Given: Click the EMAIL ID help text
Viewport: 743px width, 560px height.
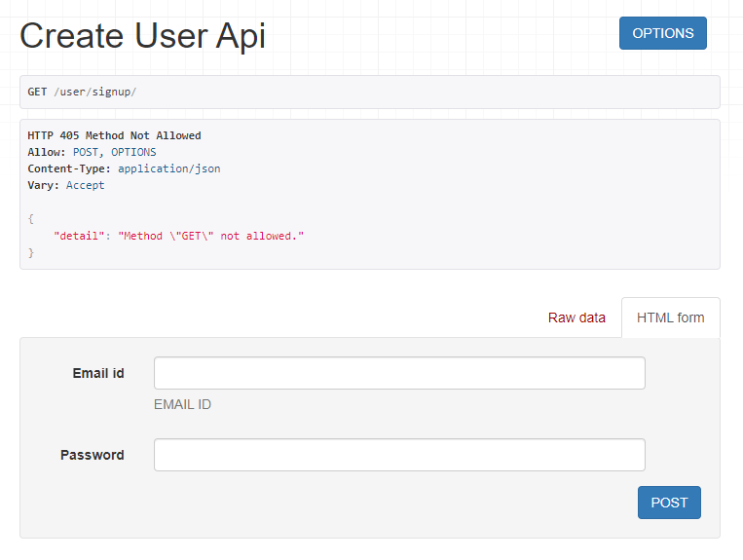Looking at the screenshot, I should pyautogui.click(x=182, y=404).
